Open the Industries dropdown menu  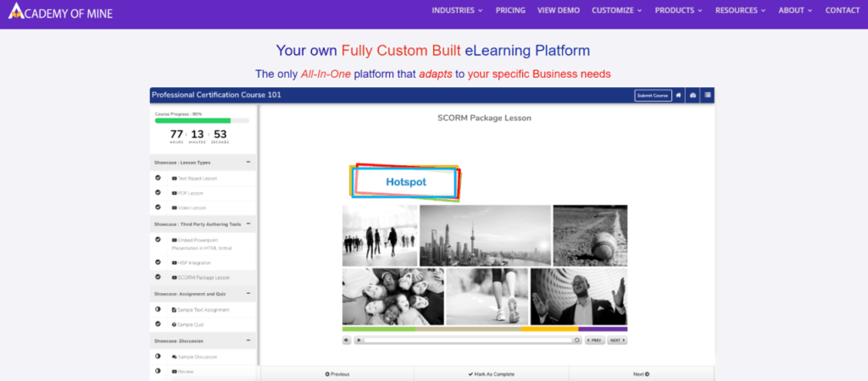click(x=457, y=10)
